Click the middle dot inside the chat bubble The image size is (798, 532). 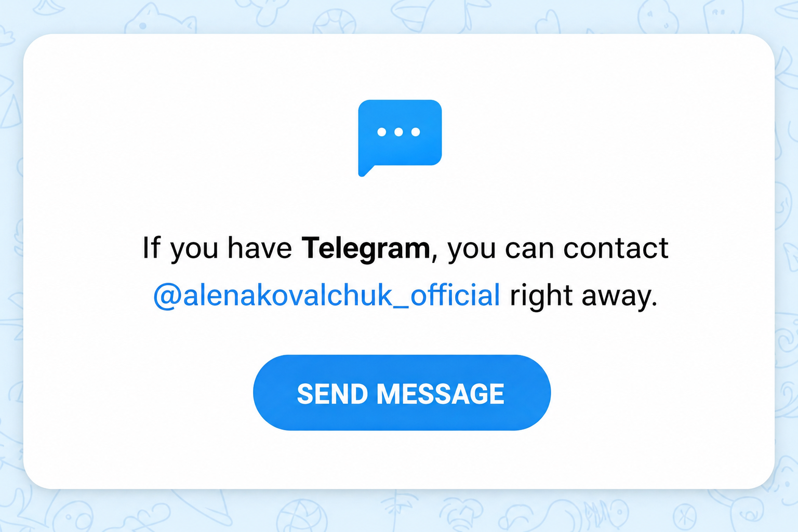(398, 132)
